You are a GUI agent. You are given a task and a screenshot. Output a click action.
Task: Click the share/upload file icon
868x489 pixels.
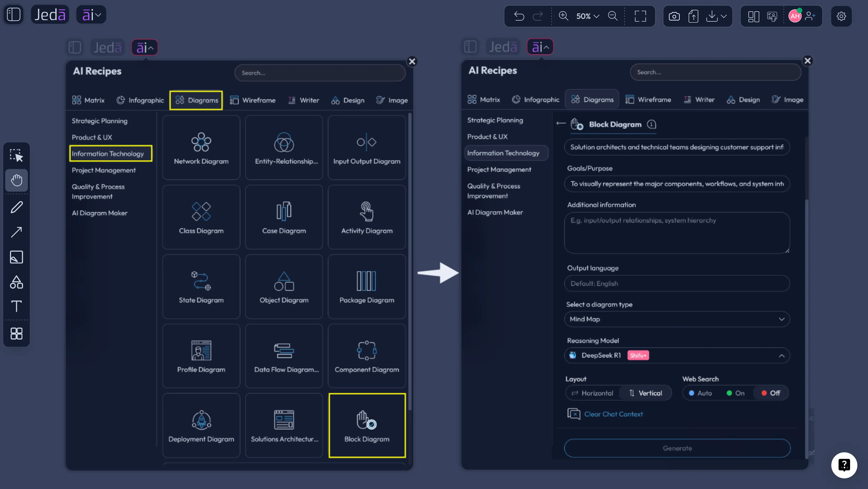(693, 16)
